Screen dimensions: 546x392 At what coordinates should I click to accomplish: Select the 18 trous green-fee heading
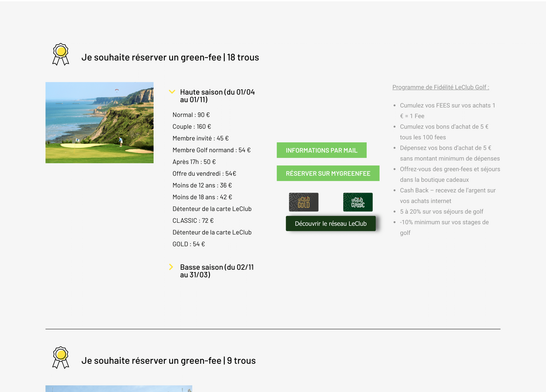coord(170,57)
